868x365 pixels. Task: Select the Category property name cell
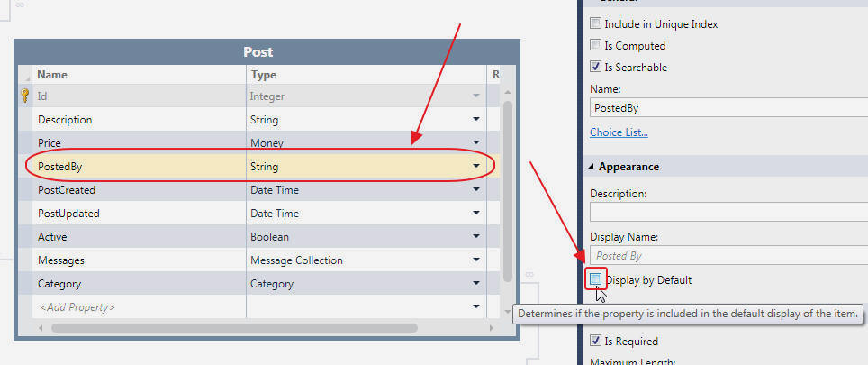coord(139,284)
